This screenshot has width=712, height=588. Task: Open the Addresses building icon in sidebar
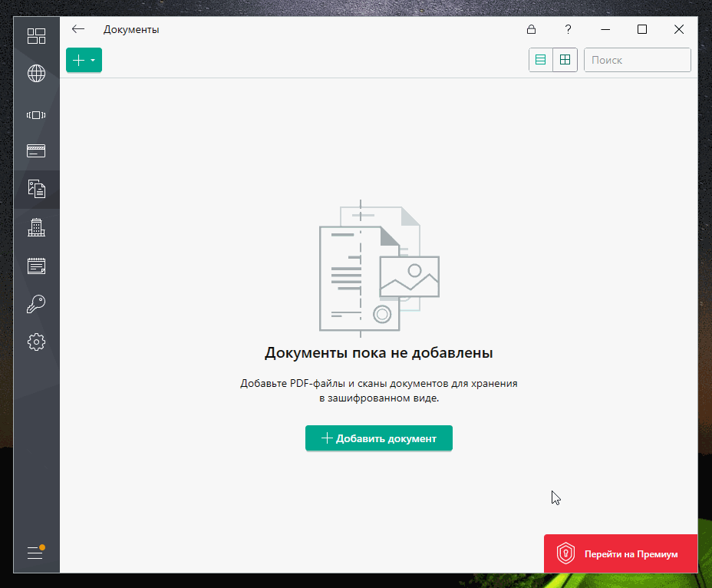tap(36, 227)
